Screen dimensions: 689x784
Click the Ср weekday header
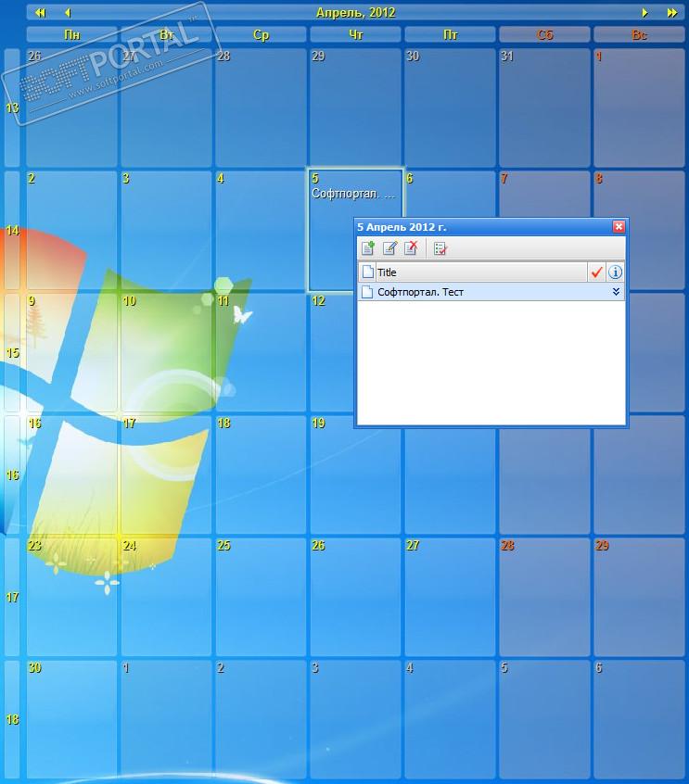pos(261,34)
